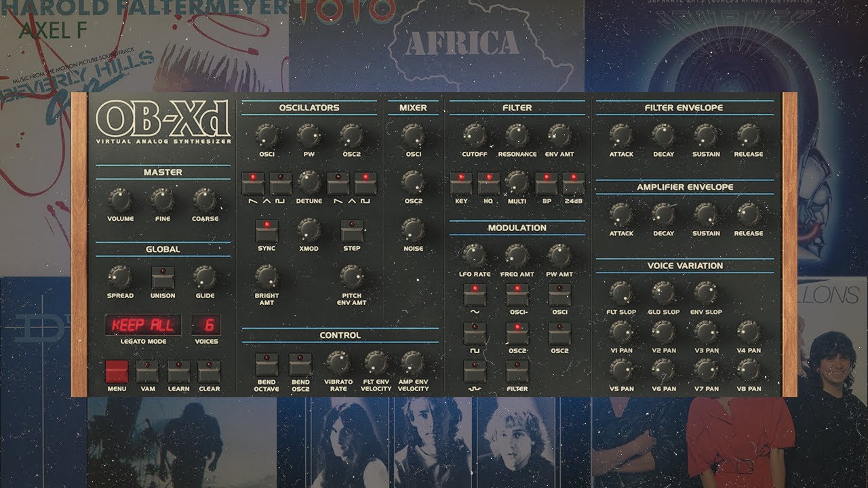Click the GLD SLOP knob

[664, 293]
